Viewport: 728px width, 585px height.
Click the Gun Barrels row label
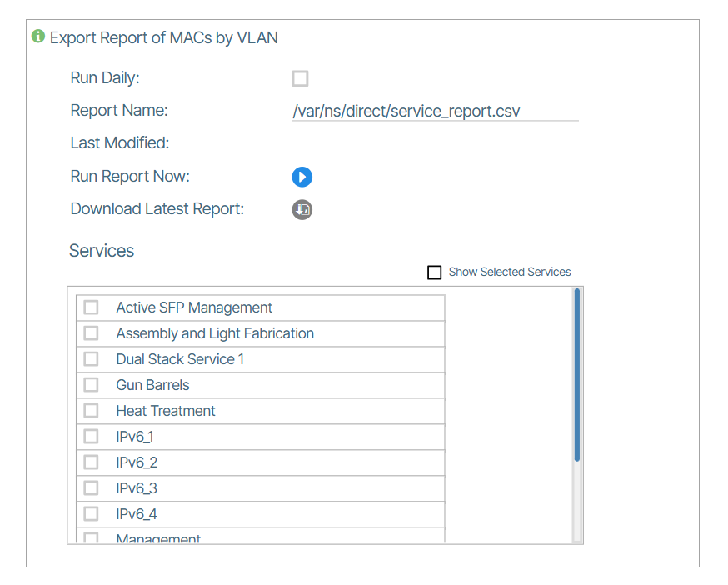point(152,385)
